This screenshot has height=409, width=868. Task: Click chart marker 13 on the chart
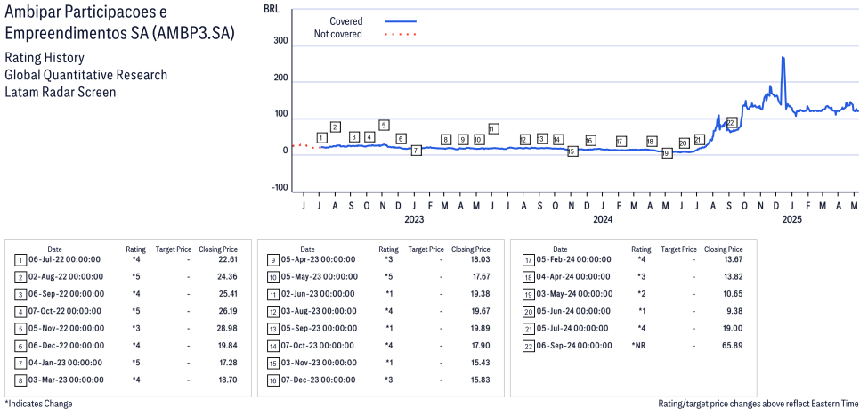tap(542, 138)
